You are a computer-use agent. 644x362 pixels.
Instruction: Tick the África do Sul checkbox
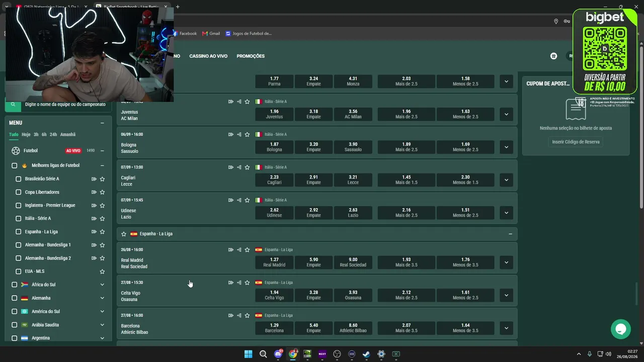(15, 285)
